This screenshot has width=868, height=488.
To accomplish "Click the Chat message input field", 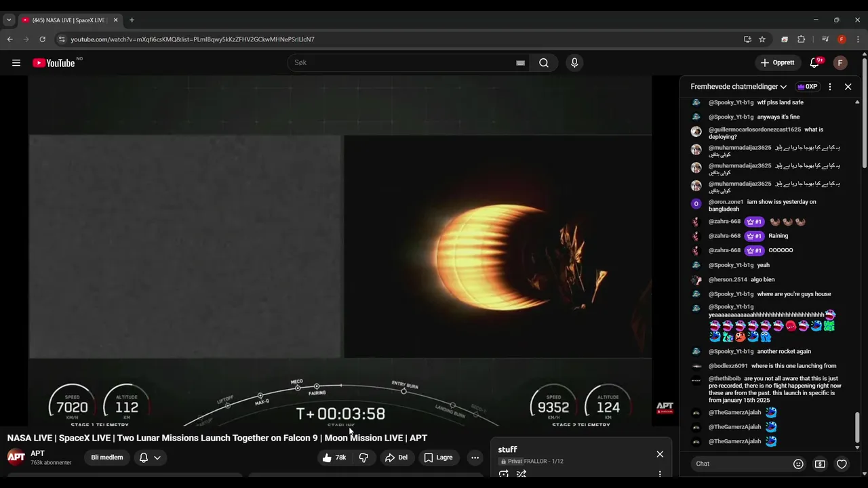I will click(x=740, y=464).
